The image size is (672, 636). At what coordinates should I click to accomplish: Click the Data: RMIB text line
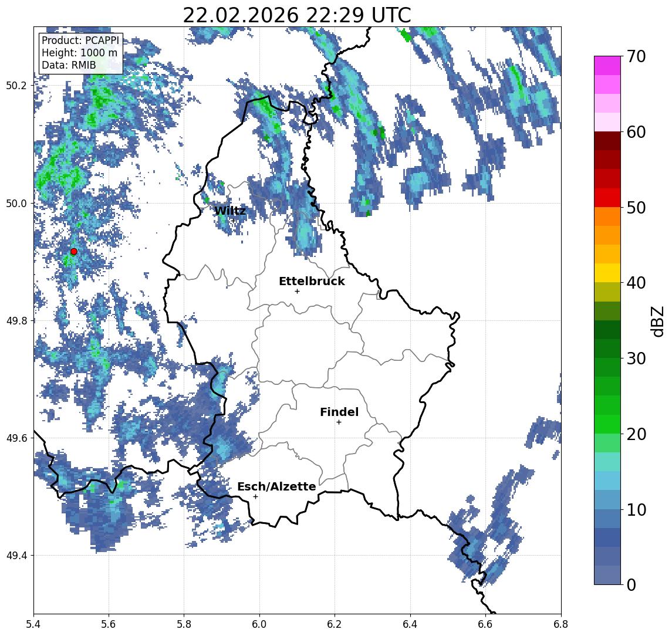click(x=69, y=65)
